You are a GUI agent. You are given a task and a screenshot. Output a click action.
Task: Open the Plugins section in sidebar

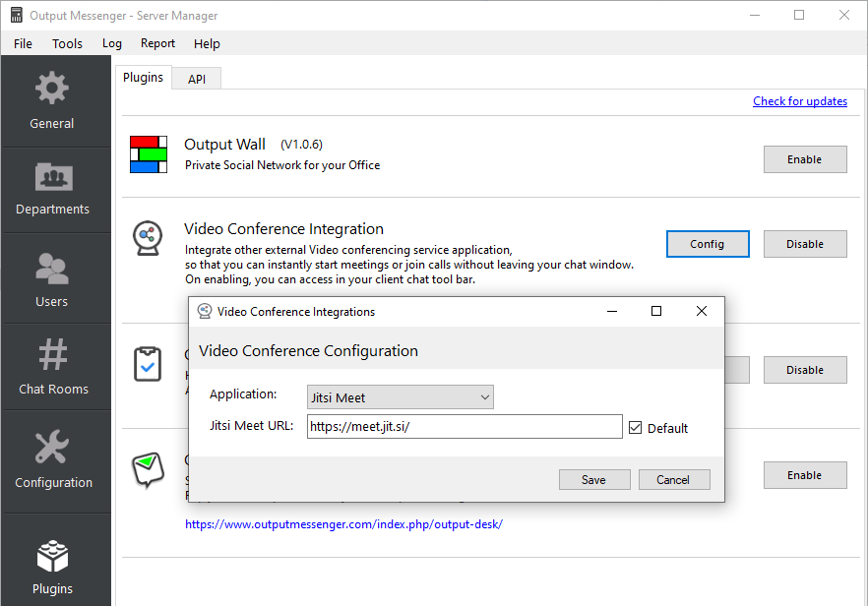[55, 560]
